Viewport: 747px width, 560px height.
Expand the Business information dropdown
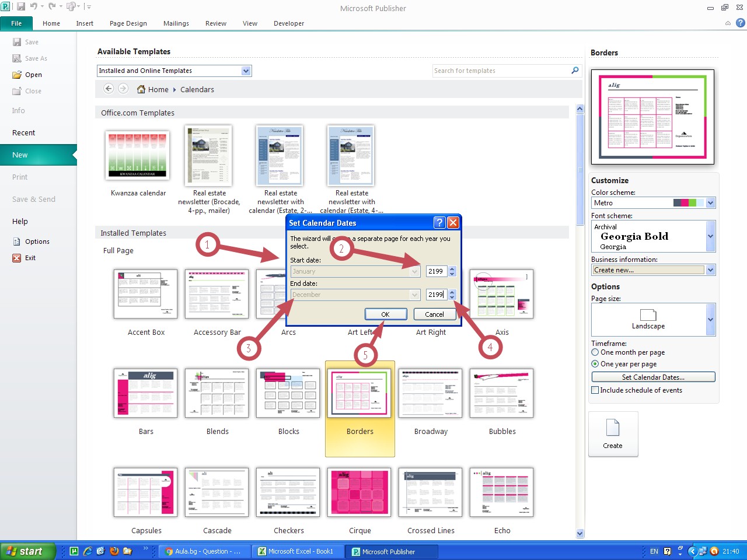pos(710,270)
